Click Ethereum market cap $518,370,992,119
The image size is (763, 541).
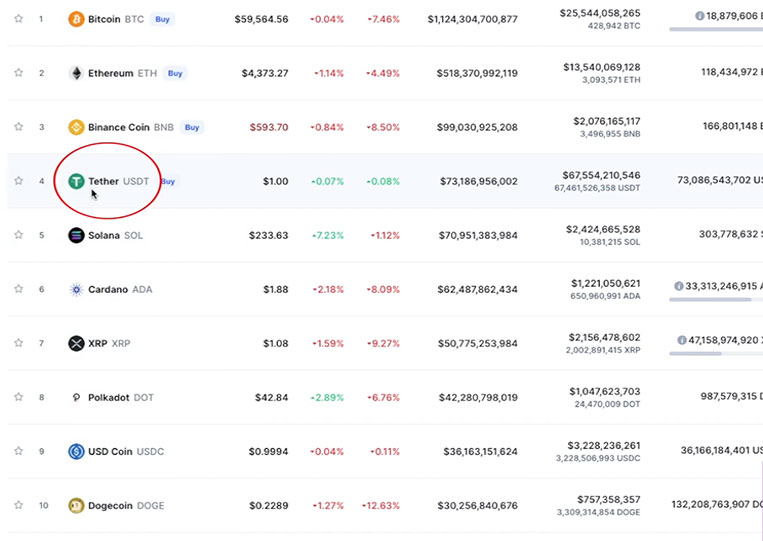(477, 73)
